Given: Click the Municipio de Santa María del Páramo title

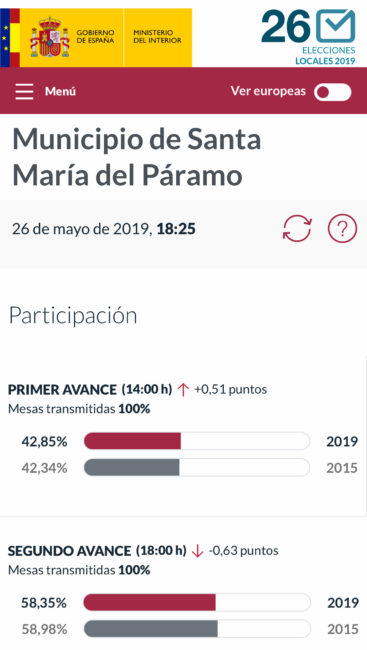Looking at the screenshot, I should [x=137, y=157].
